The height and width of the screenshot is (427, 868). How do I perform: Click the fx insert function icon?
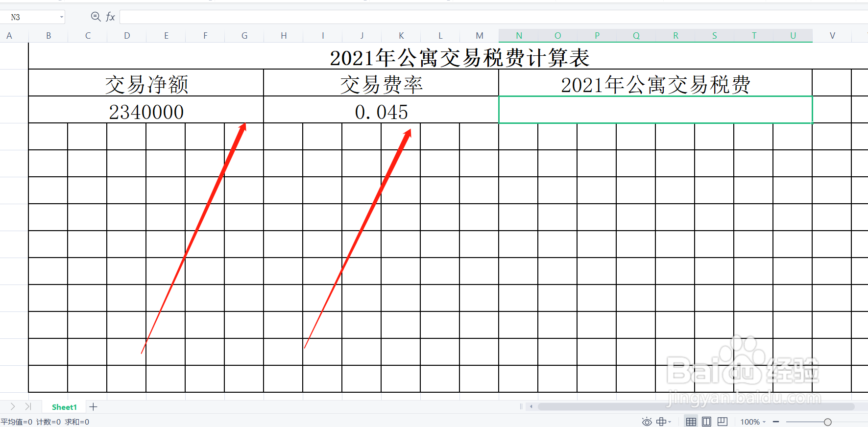(110, 17)
